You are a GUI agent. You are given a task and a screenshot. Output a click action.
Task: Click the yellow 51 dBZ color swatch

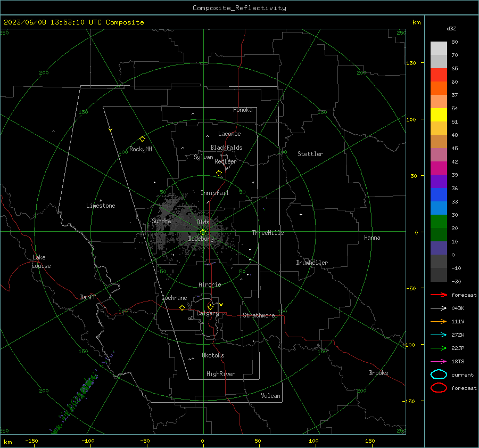[439, 115]
